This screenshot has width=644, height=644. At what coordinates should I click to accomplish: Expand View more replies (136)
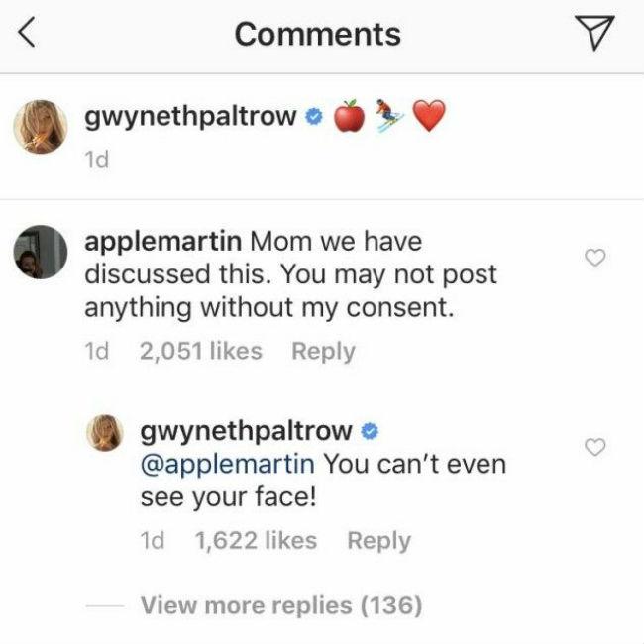point(280,604)
